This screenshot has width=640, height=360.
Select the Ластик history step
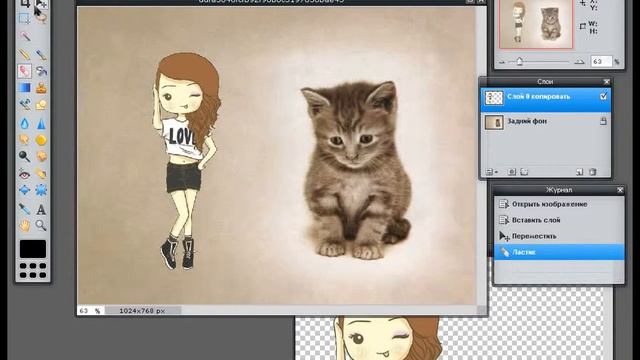point(559,252)
